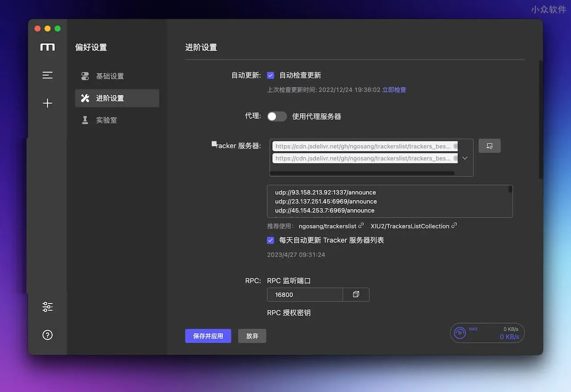This screenshot has height=392, width=571.
Task: Disable automatic update checking
Action: tap(270, 75)
